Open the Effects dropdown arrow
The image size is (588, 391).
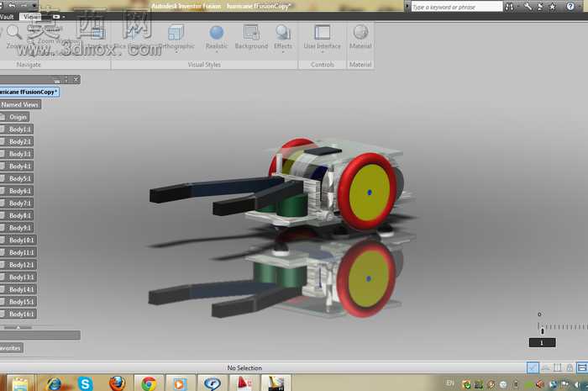[x=283, y=51]
